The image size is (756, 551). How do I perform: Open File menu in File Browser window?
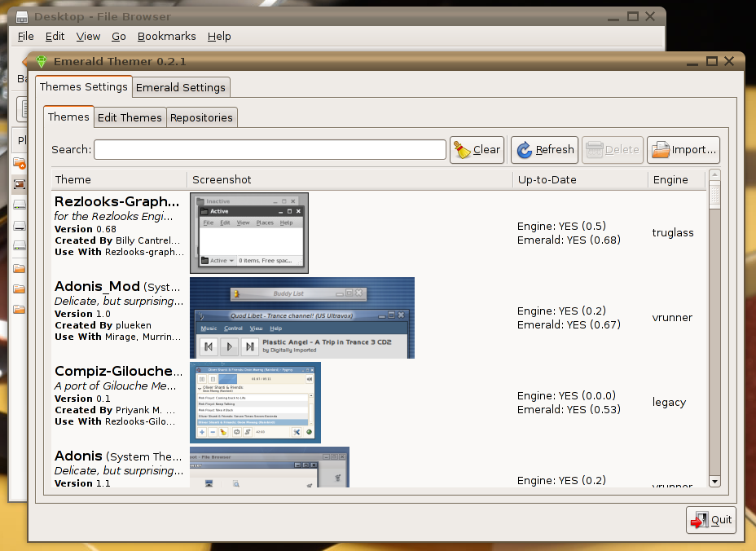tap(25, 36)
